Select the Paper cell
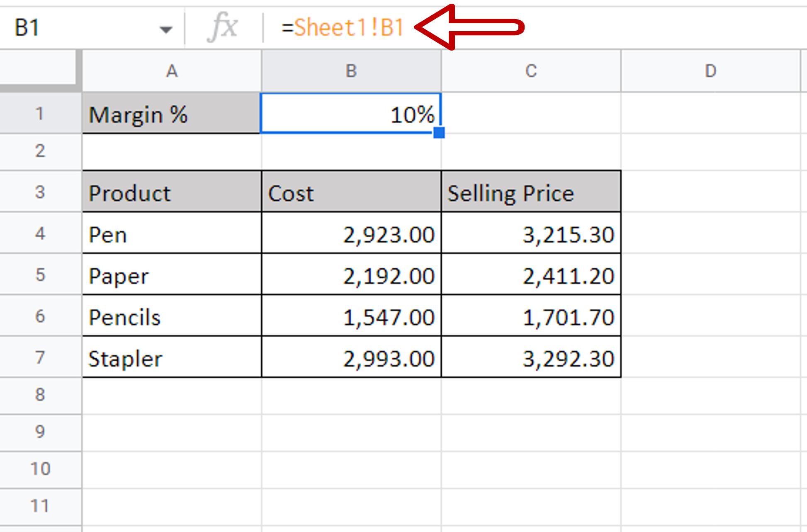807x532 pixels. click(x=172, y=274)
